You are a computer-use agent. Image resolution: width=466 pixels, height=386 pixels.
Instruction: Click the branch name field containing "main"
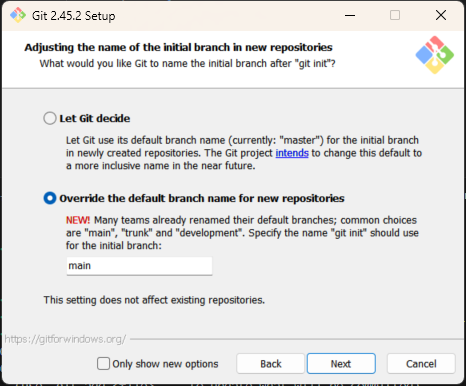[139, 266]
